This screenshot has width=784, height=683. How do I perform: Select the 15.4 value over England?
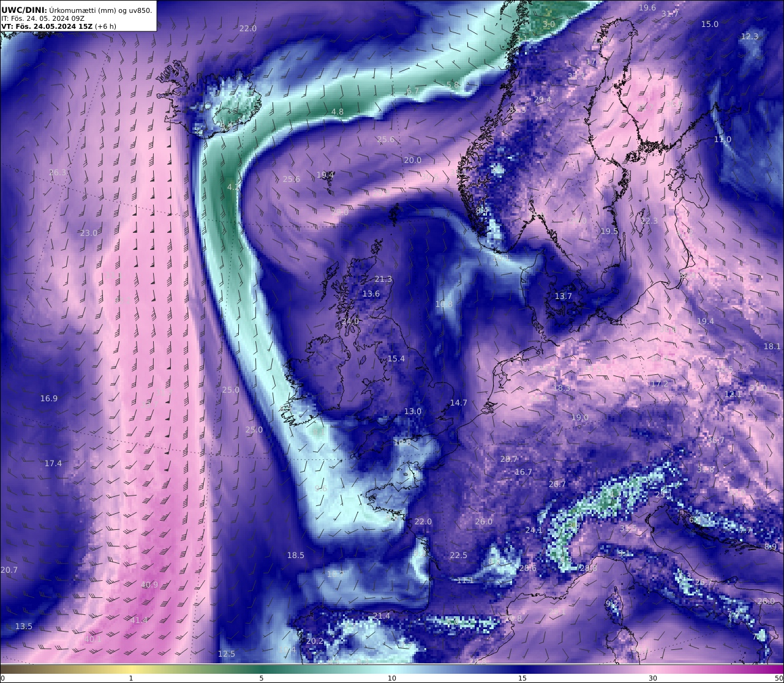pyautogui.click(x=396, y=358)
